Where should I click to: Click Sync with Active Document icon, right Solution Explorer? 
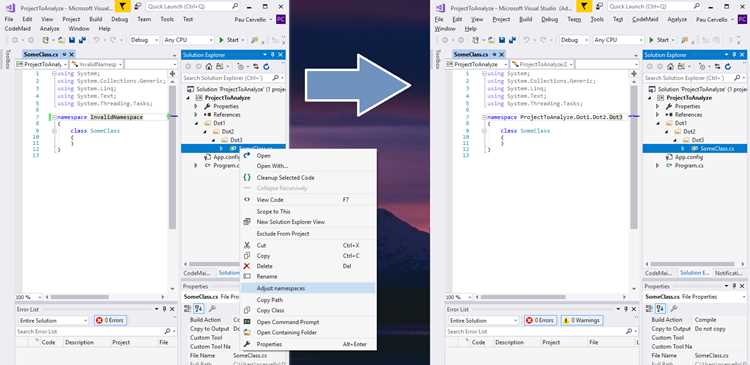point(717,67)
